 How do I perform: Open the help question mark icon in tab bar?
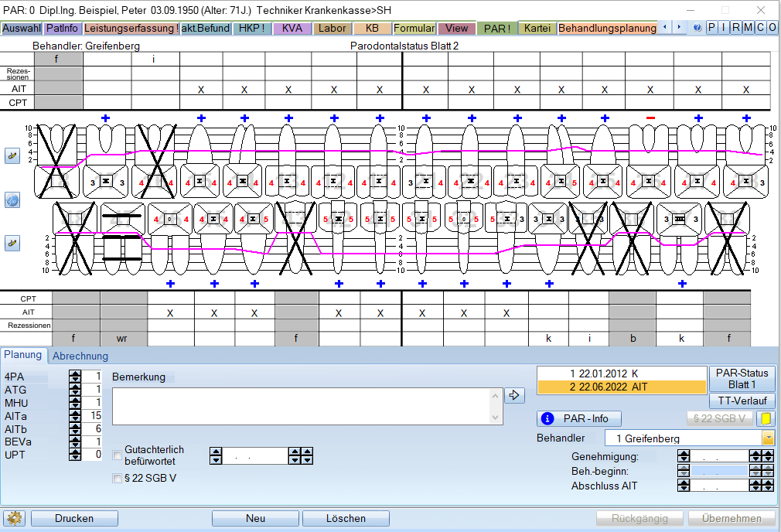[697, 28]
